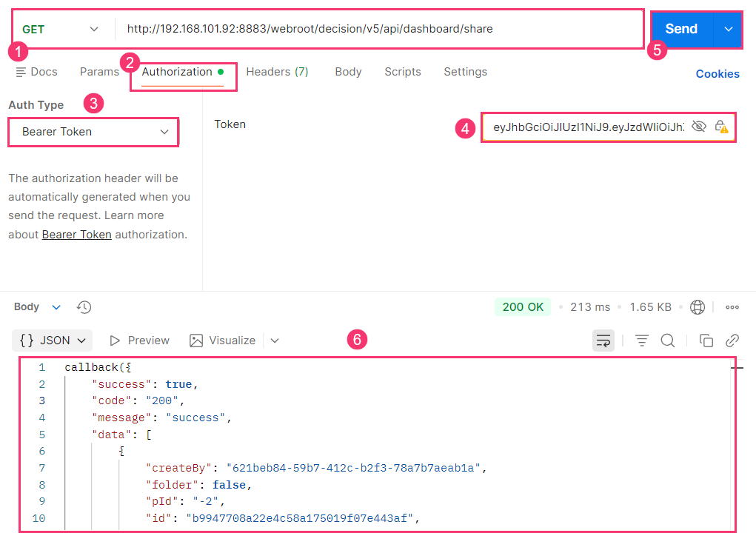The image size is (756, 533).
Task: Follow the Bearer Token documentation link
Action: click(x=77, y=235)
